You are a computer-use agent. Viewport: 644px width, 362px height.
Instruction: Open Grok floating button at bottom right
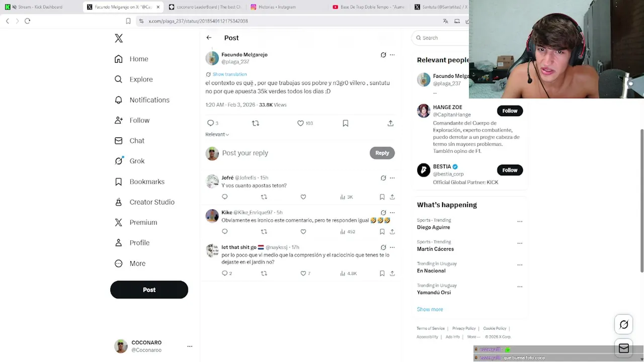tap(624, 325)
